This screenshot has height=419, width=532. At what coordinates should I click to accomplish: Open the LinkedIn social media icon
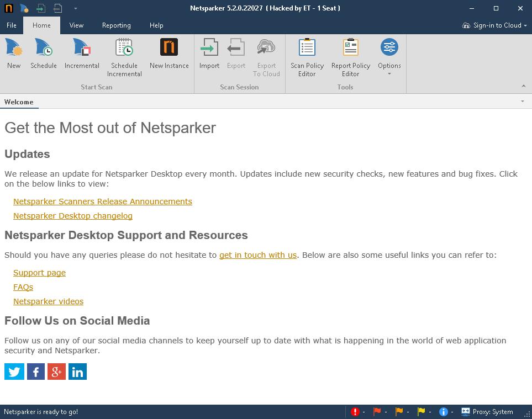[77, 372]
